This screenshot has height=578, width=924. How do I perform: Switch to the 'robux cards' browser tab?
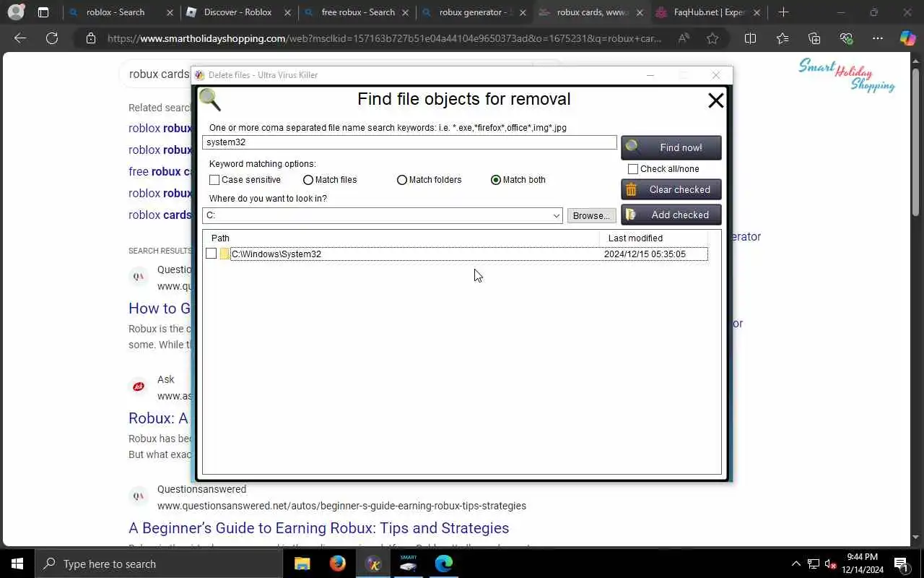(592, 12)
